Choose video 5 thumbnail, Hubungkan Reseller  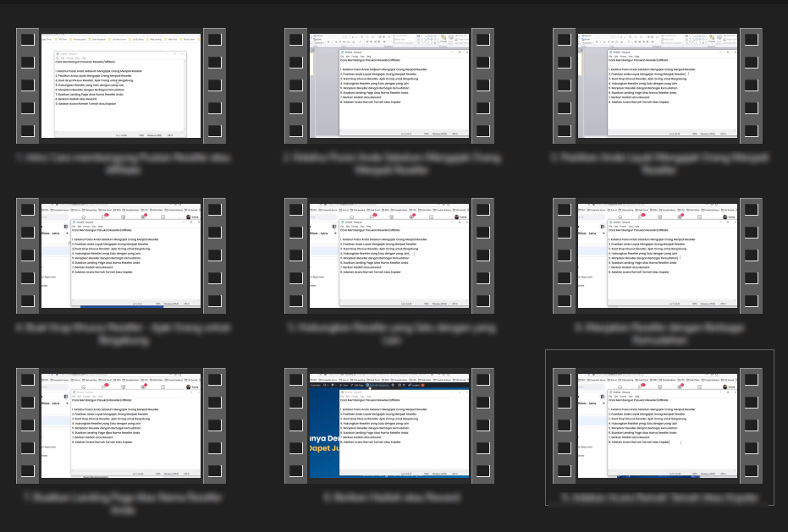[389, 257]
